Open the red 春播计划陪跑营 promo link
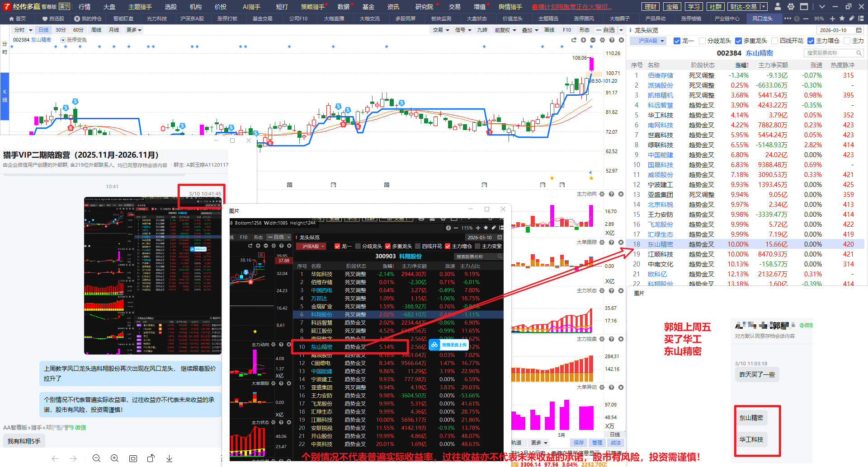The image size is (868, 467). pos(571,7)
